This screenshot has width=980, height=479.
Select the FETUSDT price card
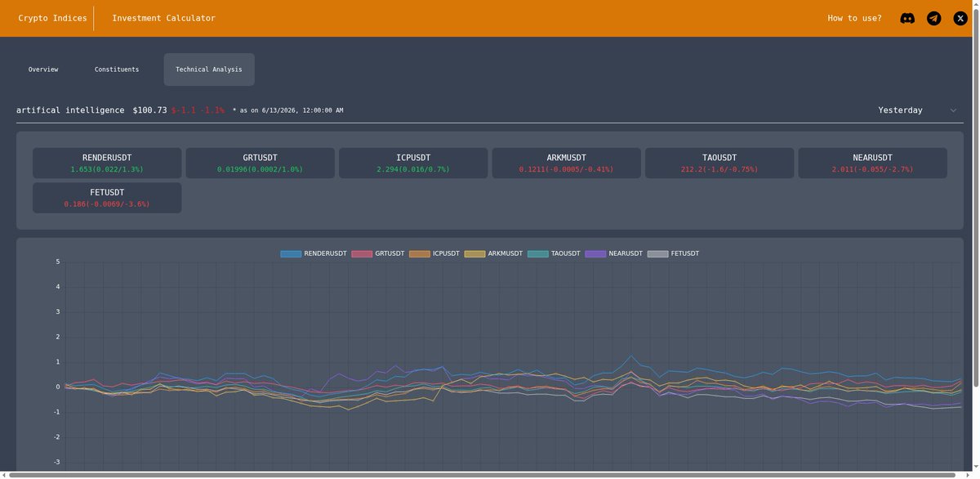click(x=107, y=198)
